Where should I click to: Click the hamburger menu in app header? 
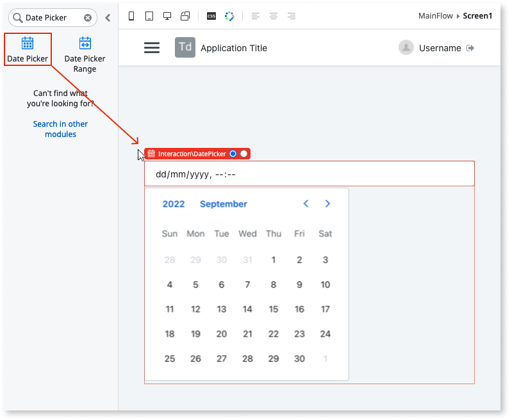pos(152,48)
